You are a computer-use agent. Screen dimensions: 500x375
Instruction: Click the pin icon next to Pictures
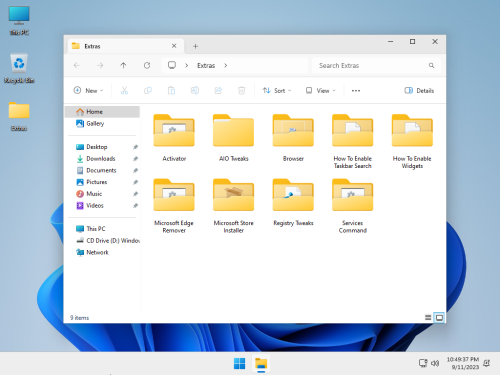[135, 182]
